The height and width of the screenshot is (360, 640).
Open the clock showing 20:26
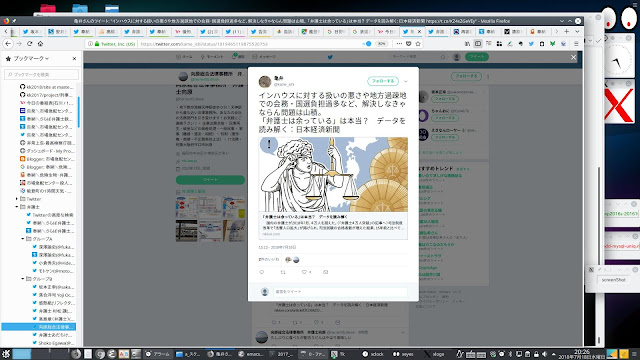tap(582, 354)
